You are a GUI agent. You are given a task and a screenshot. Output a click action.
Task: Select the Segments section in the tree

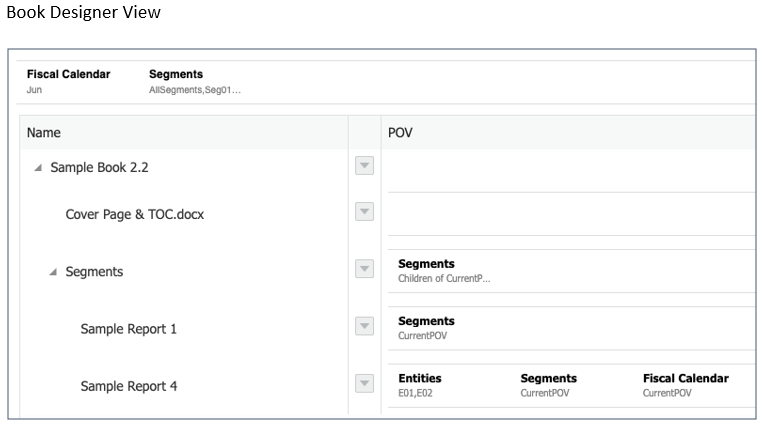[94, 271]
